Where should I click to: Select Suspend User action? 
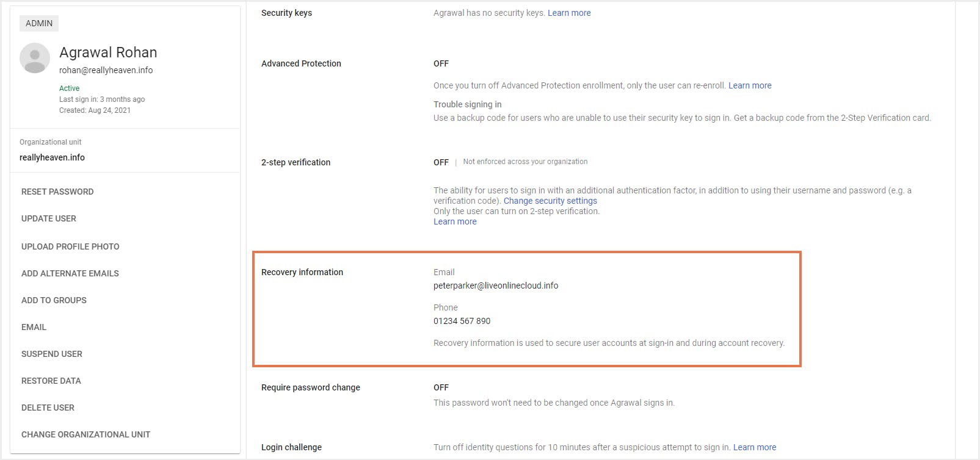click(52, 354)
